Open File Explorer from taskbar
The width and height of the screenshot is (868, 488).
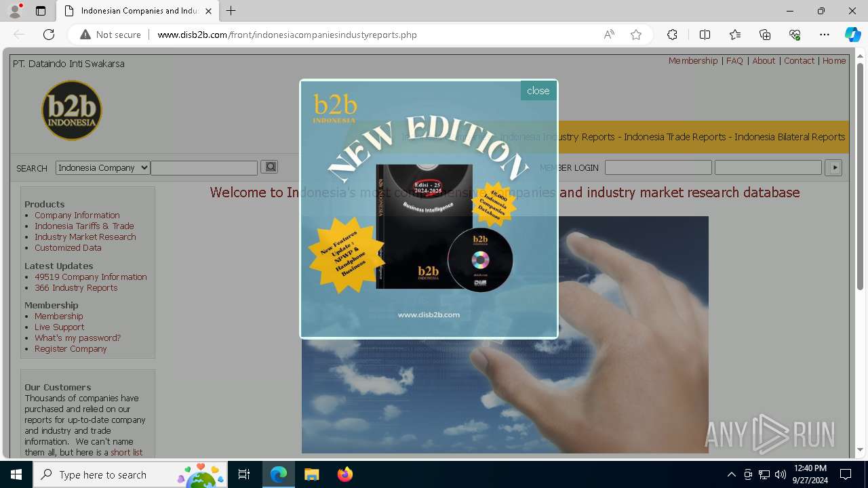tap(311, 474)
